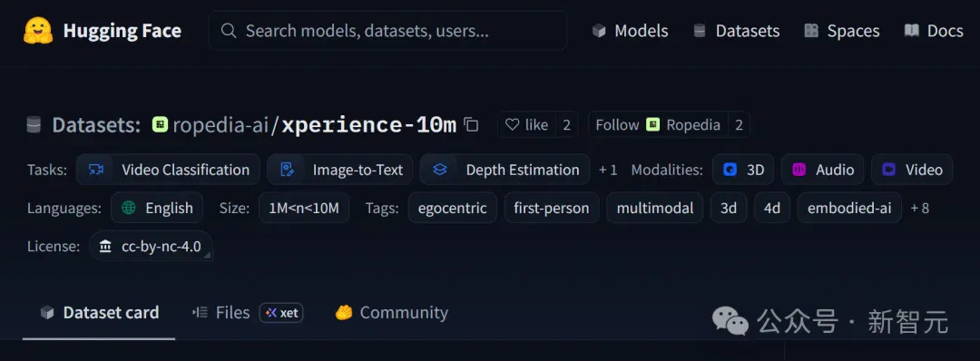Expand the '+ 1' extra tasks

click(x=608, y=170)
